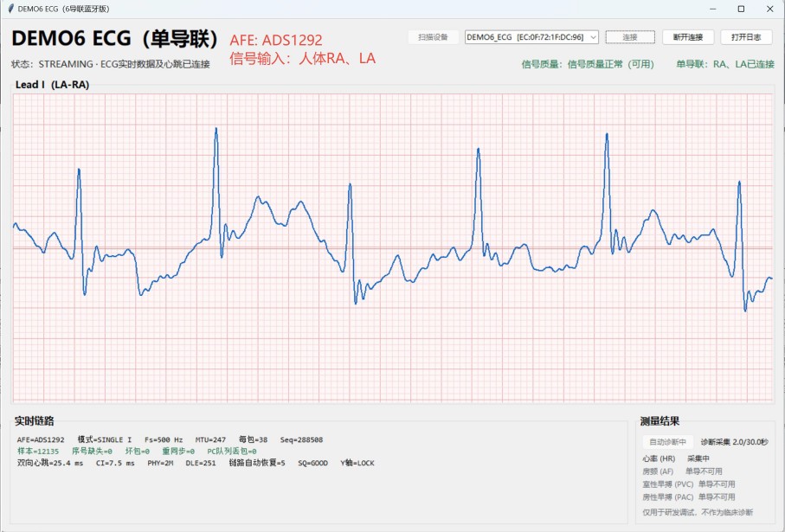
Task: Click inside the Lead I ECG waveform plot
Action: point(393,247)
